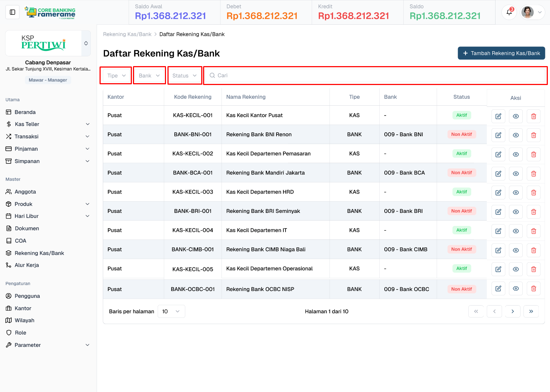
Task: Click Tambah Rekening Kas/Bank button
Action: point(501,53)
